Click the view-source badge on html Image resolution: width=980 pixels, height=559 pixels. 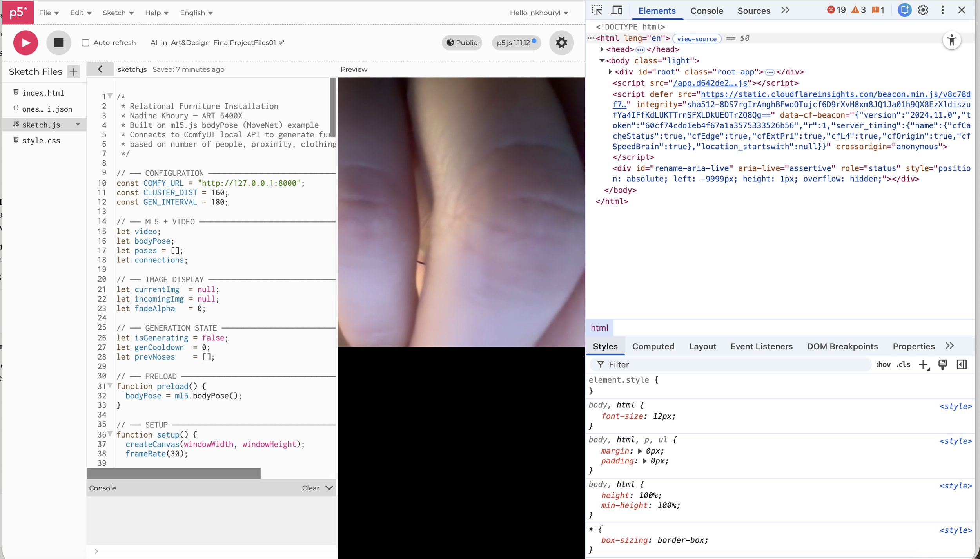click(x=697, y=39)
